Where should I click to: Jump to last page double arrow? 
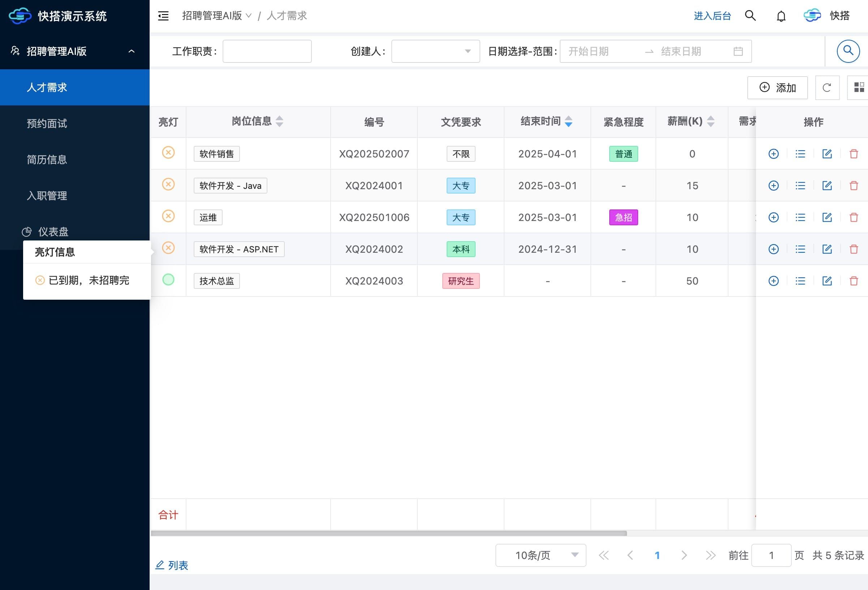[710, 555]
